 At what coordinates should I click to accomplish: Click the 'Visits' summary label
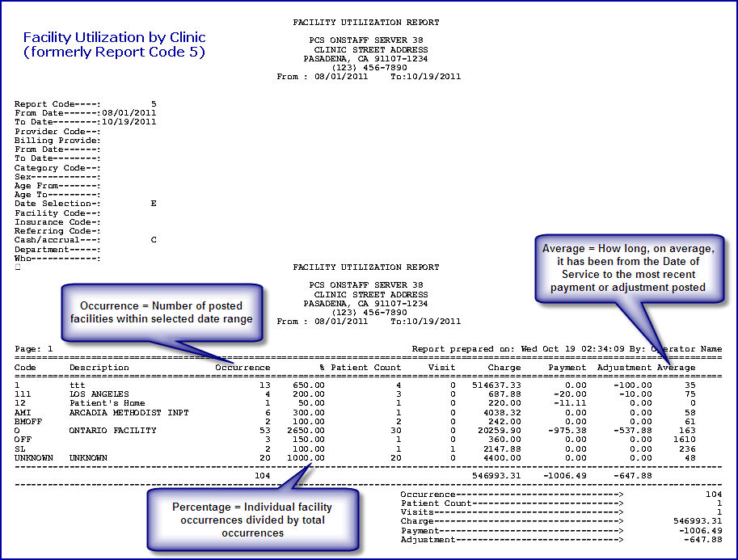click(x=417, y=512)
